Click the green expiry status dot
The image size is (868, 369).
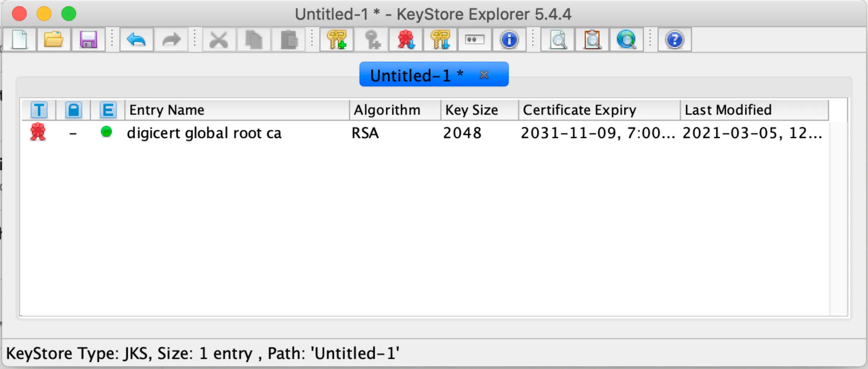(106, 132)
